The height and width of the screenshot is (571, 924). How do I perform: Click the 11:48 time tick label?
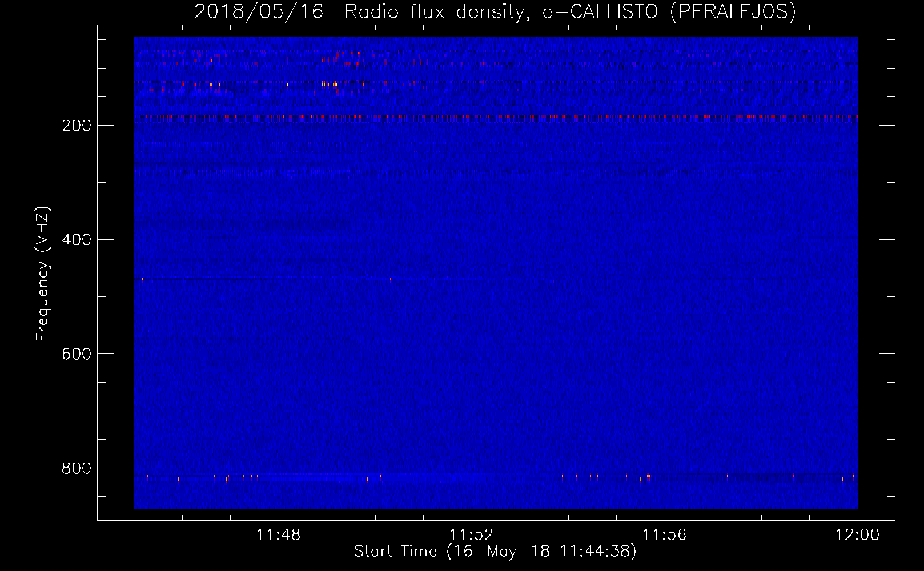pos(279,535)
